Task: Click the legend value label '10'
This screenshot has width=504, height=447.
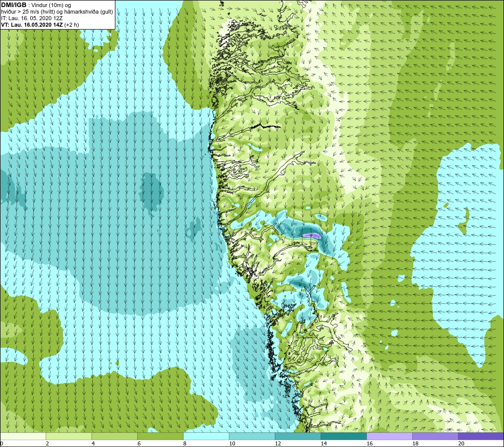Action: (232, 444)
